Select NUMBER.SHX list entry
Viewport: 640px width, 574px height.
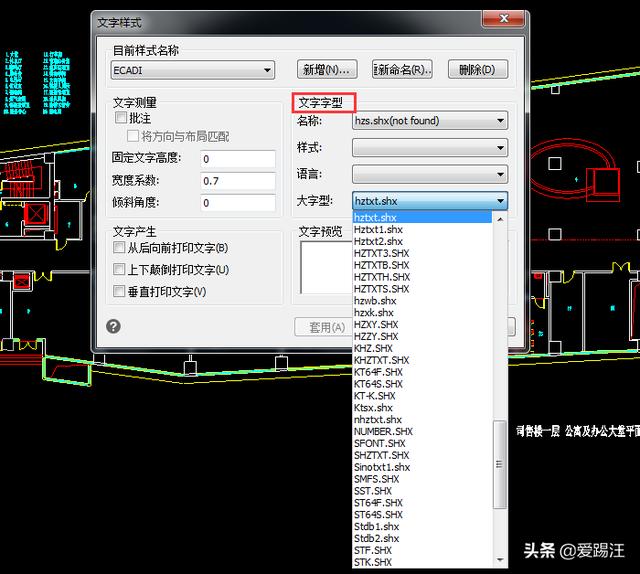tap(422, 431)
